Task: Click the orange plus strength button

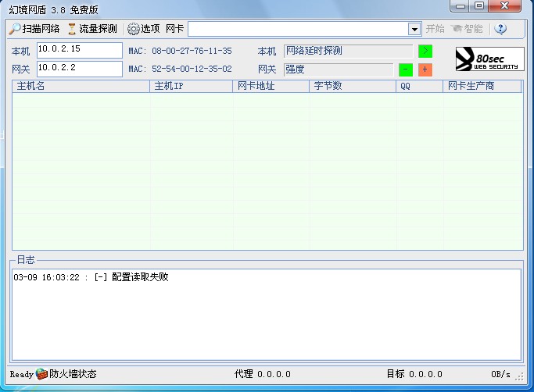Action: point(425,69)
